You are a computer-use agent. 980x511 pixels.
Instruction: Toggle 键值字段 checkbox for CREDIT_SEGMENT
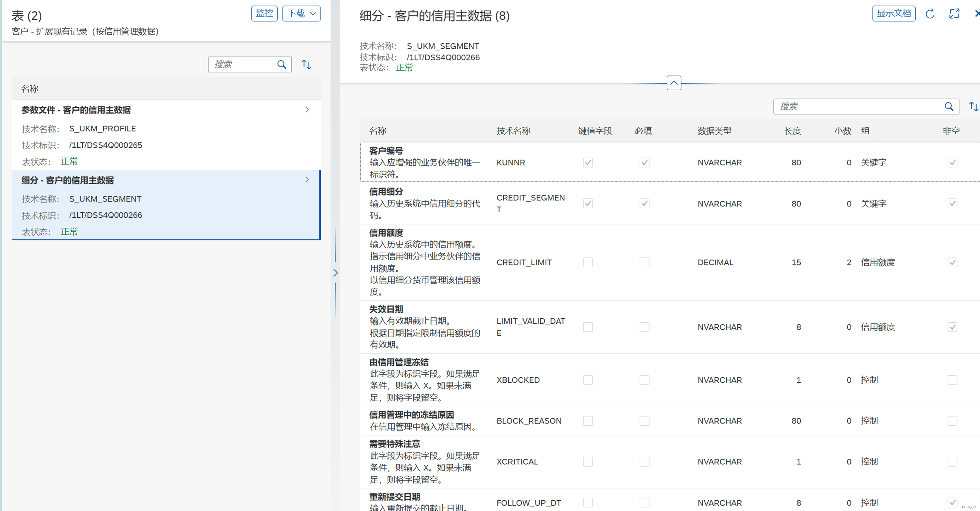[x=588, y=204]
